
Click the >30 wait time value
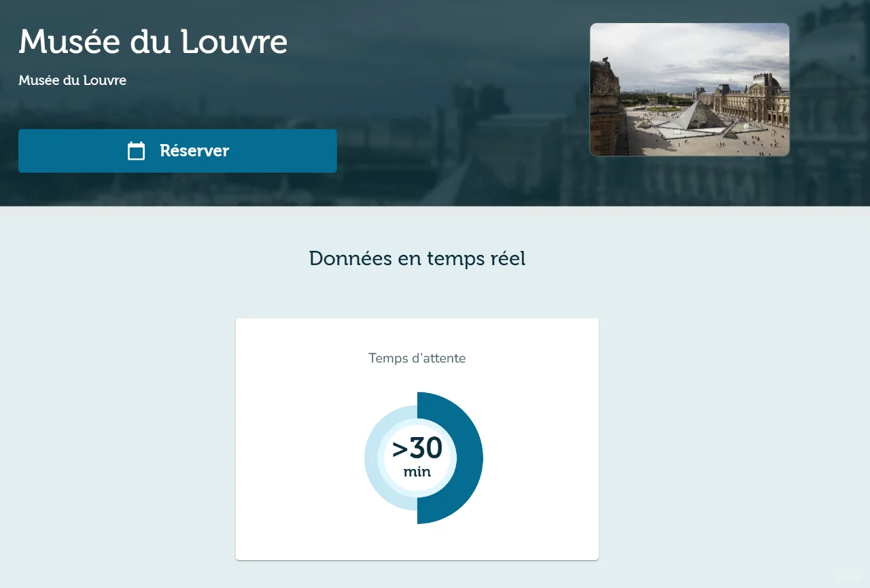point(417,448)
